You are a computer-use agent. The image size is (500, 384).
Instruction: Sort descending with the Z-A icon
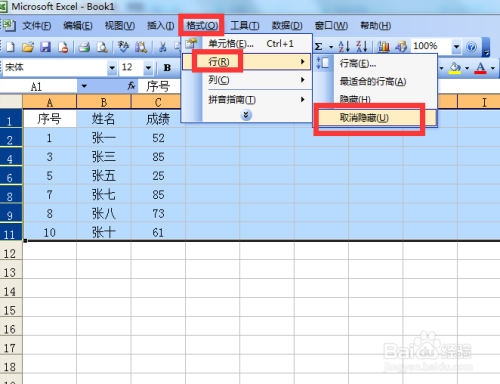[x=361, y=47]
